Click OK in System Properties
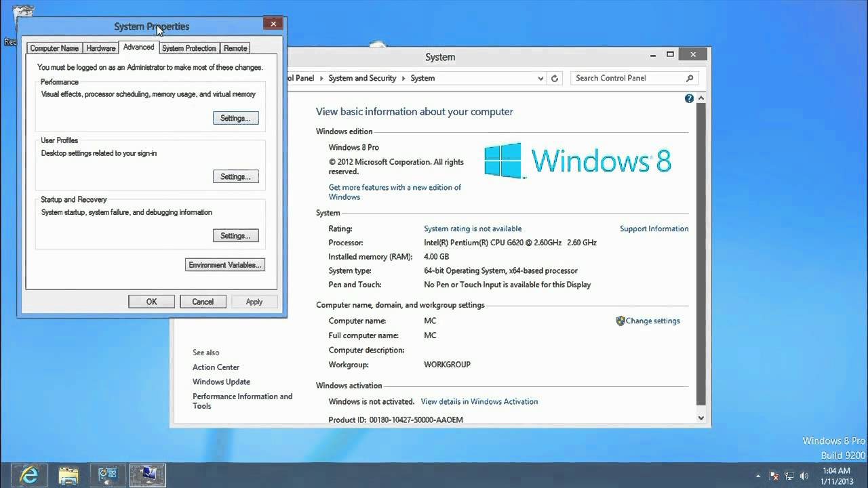 point(151,302)
